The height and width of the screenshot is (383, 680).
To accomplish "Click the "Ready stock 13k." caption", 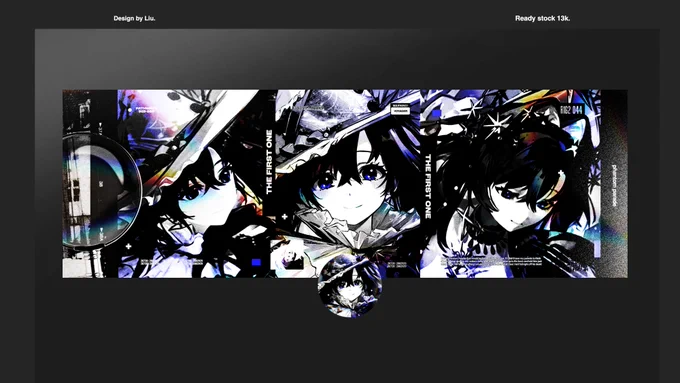I will click(543, 19).
